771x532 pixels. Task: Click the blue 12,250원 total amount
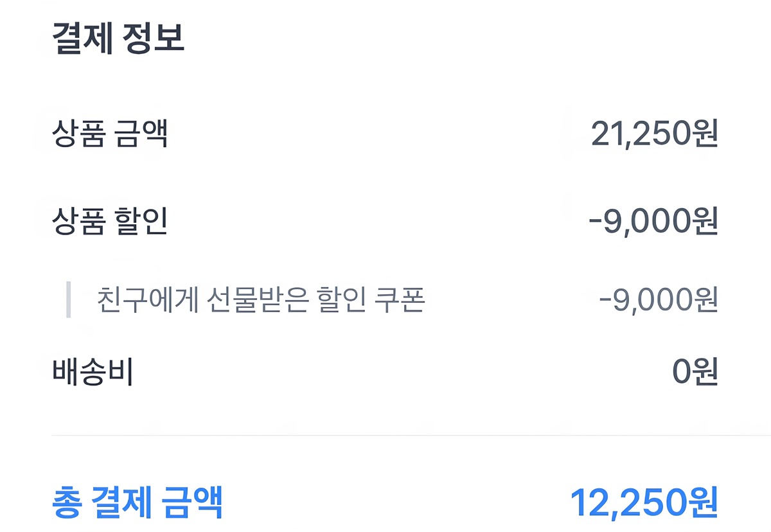[x=644, y=502]
